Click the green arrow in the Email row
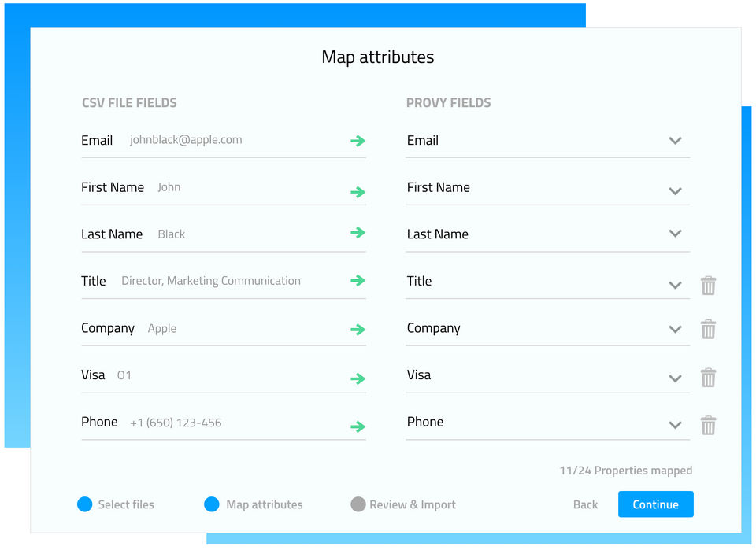Image resolution: width=756 pixels, height=550 pixels. click(x=358, y=141)
